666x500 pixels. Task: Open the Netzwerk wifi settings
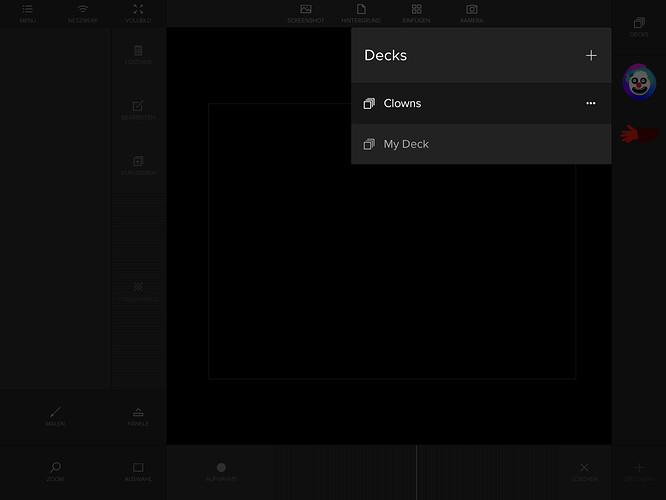83,12
